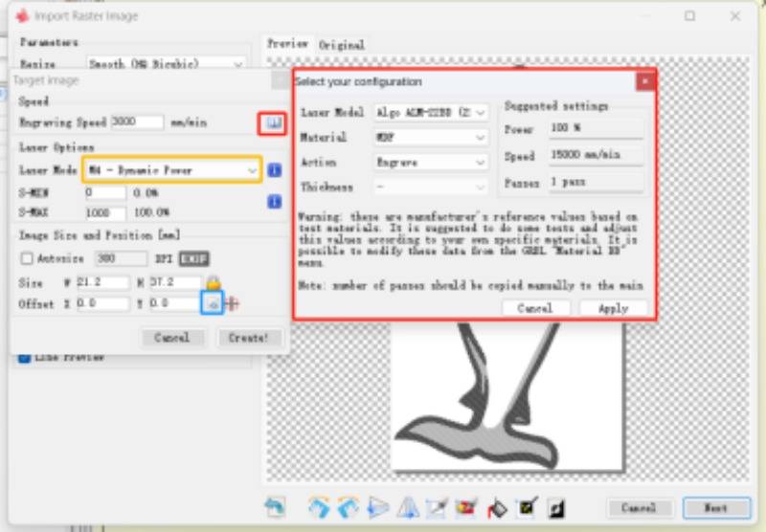Screen dimensions: 766x532
Task: Switch to the Original tab
Action: coord(342,45)
